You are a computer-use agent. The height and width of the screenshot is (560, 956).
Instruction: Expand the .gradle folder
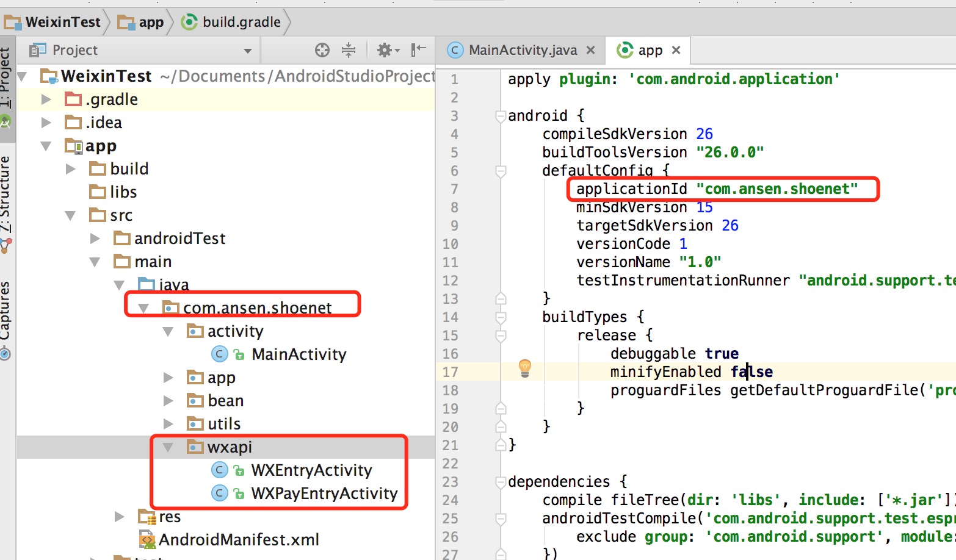pyautogui.click(x=46, y=99)
